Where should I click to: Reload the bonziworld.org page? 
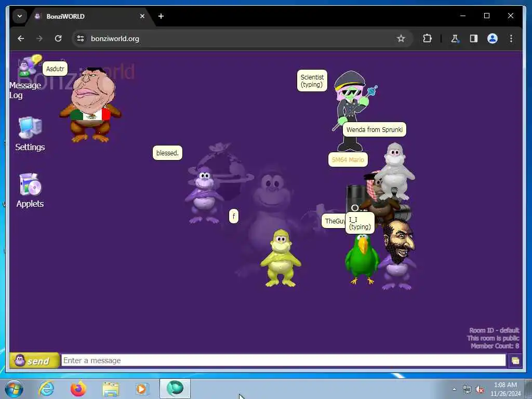tap(58, 38)
